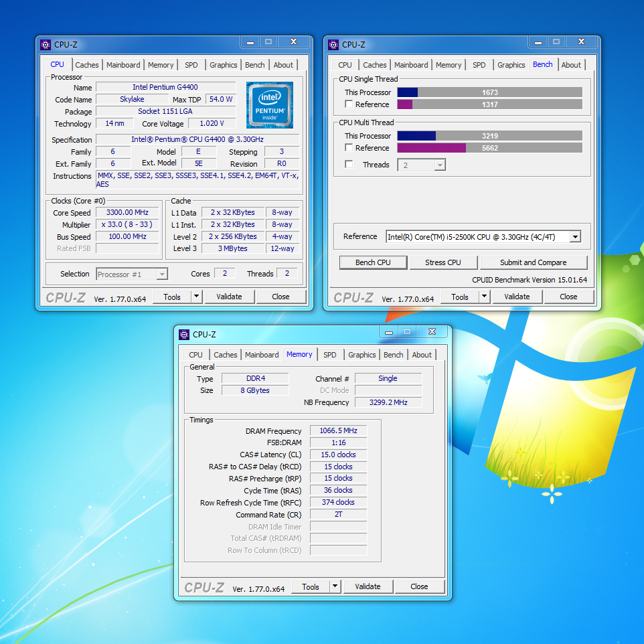
Task: Click Submit and Compare button
Action: tap(533, 262)
